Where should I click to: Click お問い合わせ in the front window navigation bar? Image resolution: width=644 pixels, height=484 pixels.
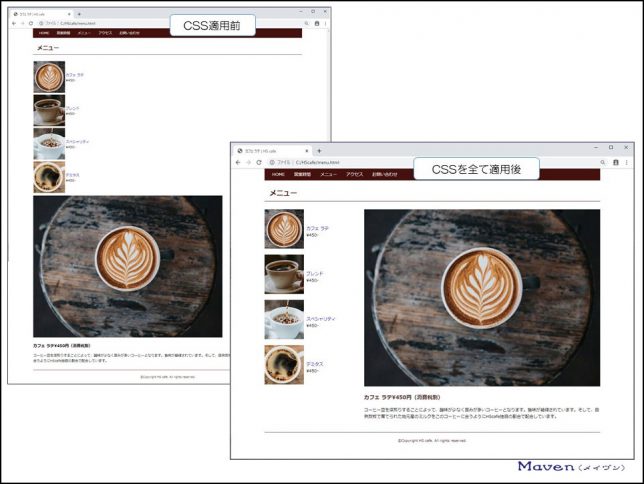pos(385,174)
